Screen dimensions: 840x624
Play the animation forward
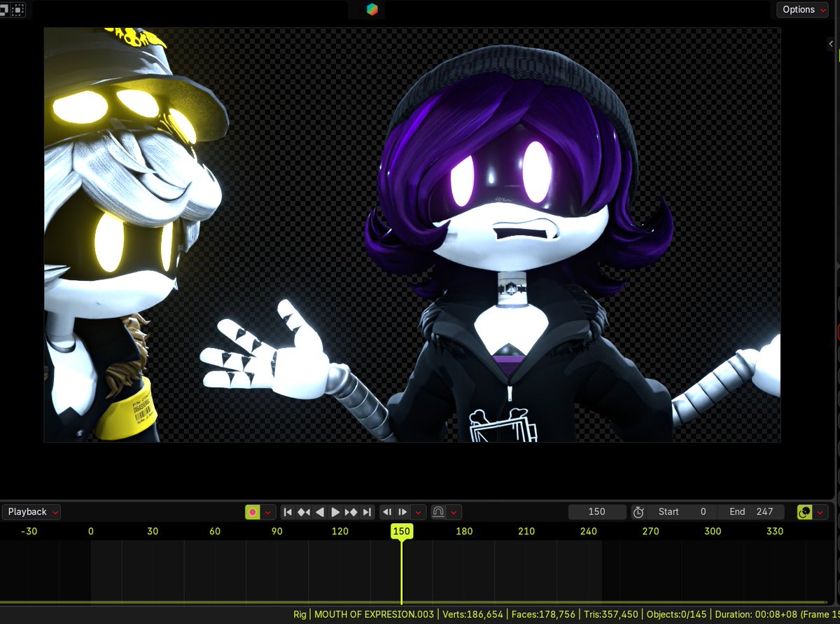[335, 512]
